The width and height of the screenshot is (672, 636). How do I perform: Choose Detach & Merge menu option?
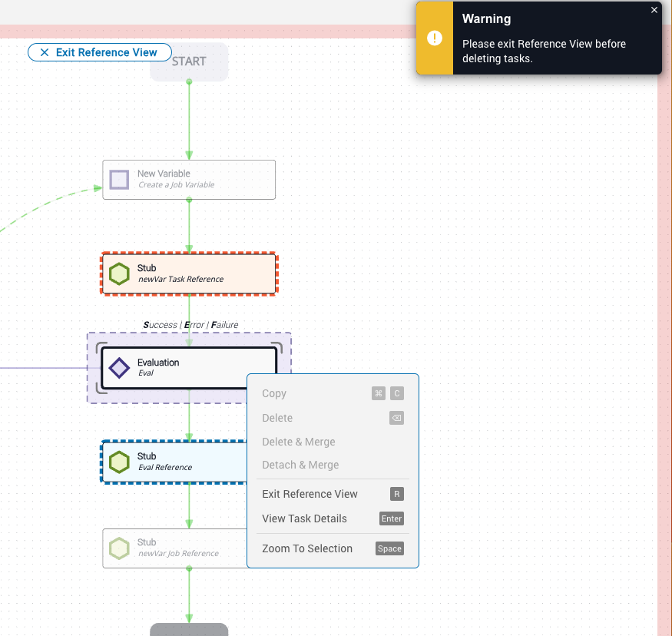[300, 465]
